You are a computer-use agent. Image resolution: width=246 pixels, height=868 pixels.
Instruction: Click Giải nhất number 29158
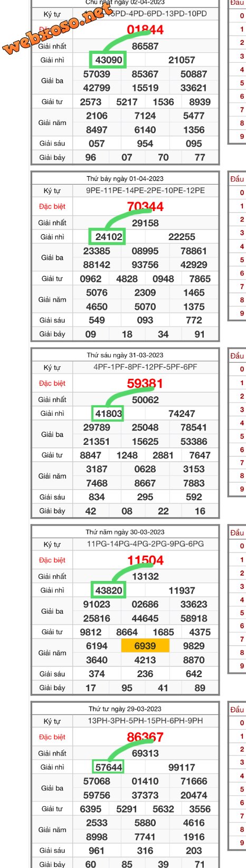pyautogui.click(x=145, y=223)
